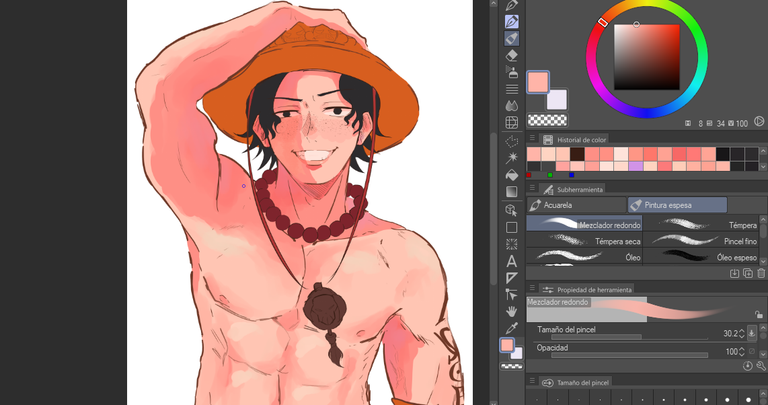Image resolution: width=768 pixels, height=405 pixels.
Task: Click sub color lavender swatch beside wheel
Action: [x=557, y=99]
